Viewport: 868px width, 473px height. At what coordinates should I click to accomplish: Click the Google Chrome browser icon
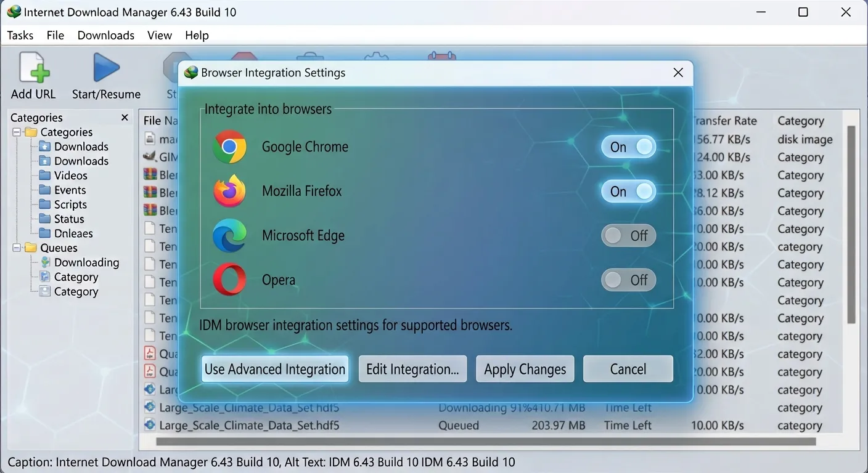(229, 147)
